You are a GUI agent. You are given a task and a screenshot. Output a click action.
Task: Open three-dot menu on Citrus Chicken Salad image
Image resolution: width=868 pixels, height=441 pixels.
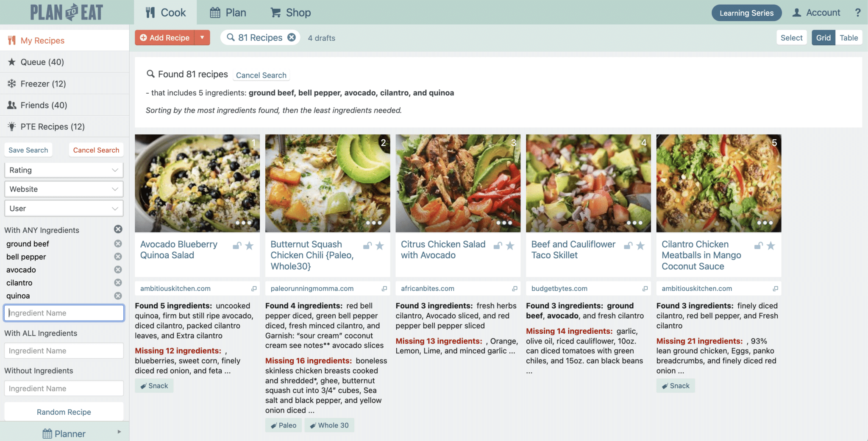pos(504,223)
